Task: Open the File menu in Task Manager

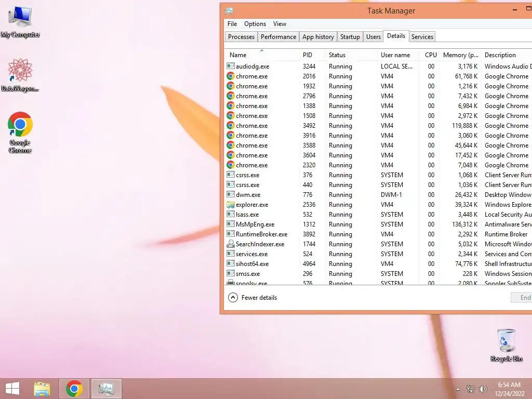Action: [232, 24]
